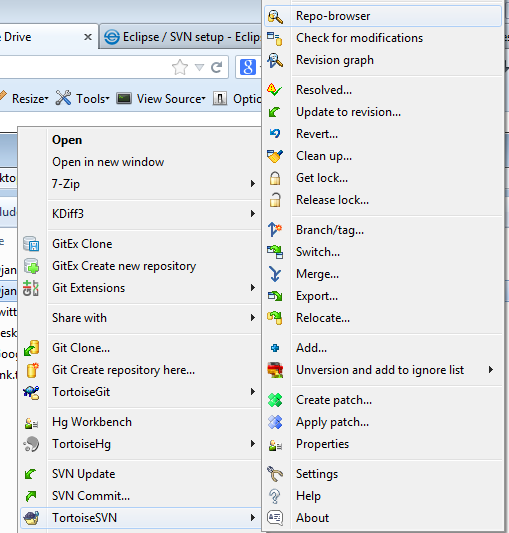This screenshot has width=509, height=533.
Task: Click the Release lock open padlock icon
Action: pos(275,200)
